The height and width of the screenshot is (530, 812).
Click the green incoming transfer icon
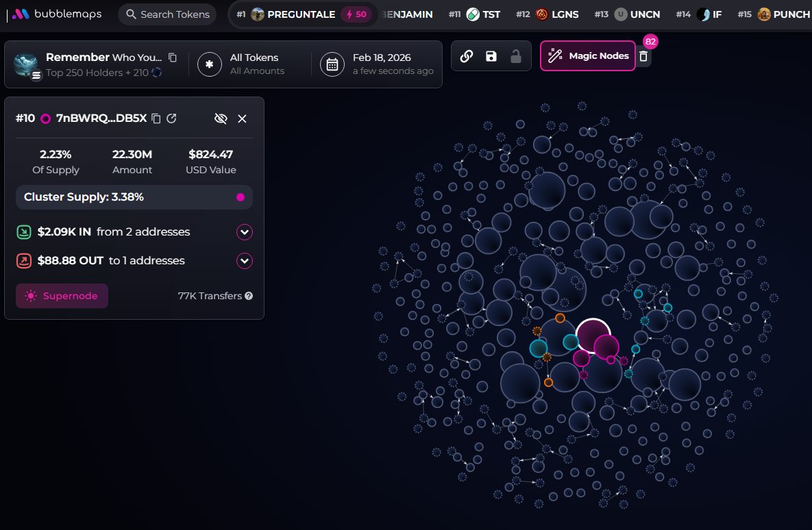[x=24, y=232]
